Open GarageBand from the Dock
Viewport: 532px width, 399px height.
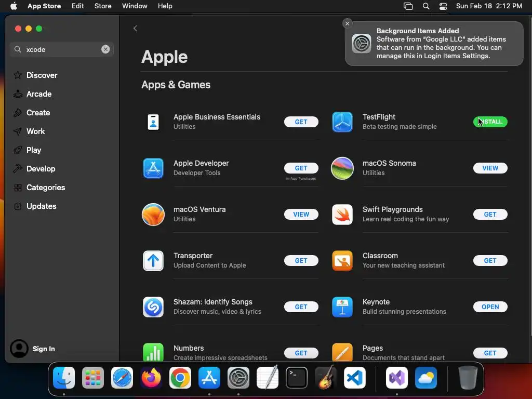326,377
